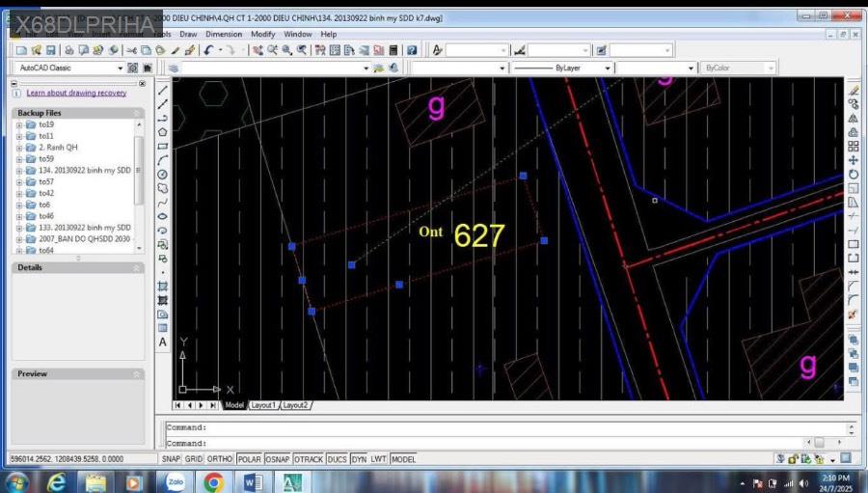Toggle SNAP mode in status bar
868x493 pixels.
pos(171,459)
